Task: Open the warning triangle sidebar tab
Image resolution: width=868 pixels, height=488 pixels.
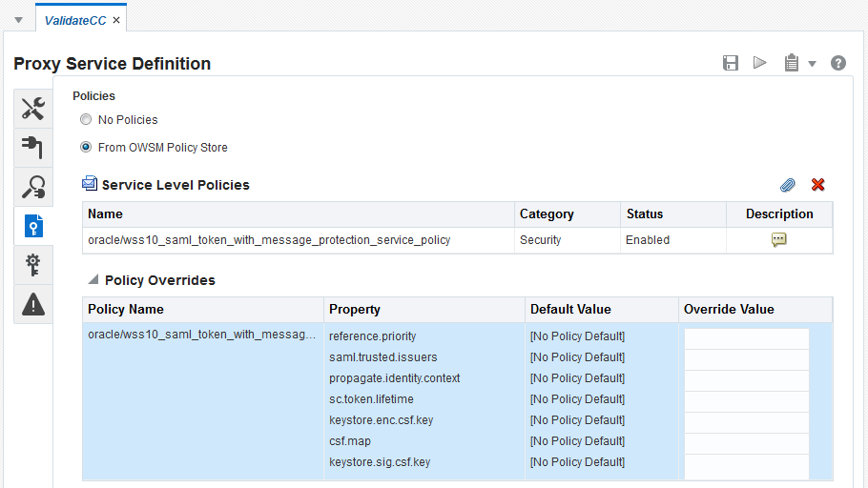Action: pos(33,304)
